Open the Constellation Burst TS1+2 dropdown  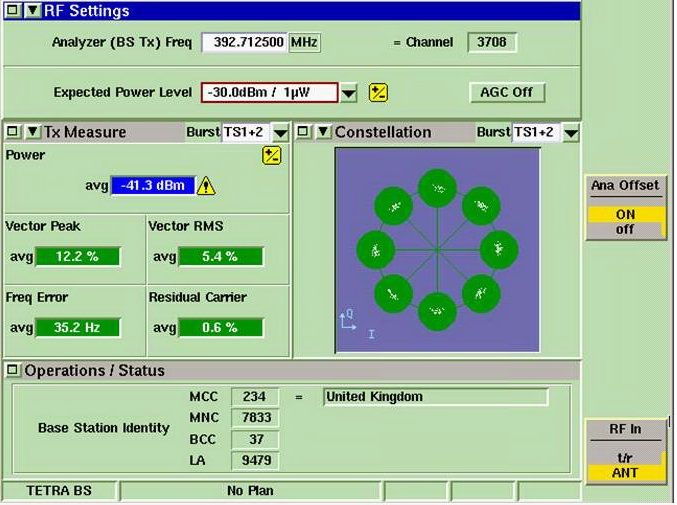[571, 133]
